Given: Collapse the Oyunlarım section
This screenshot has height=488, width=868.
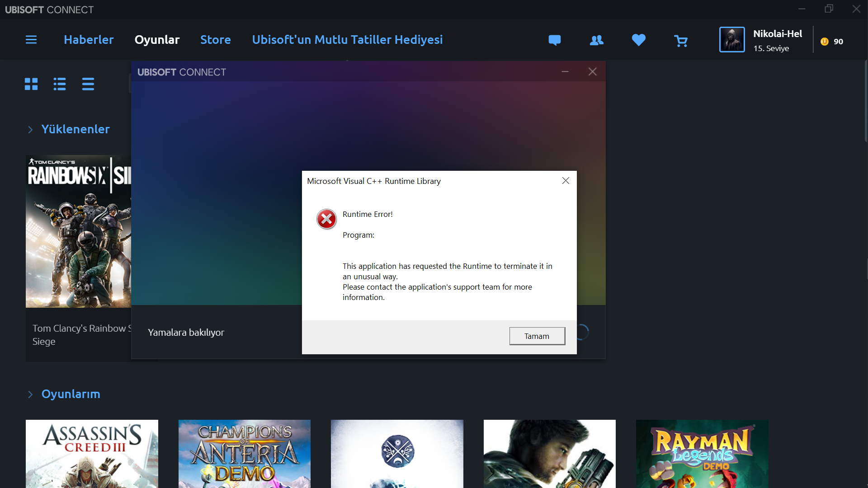Looking at the screenshot, I should 30,394.
